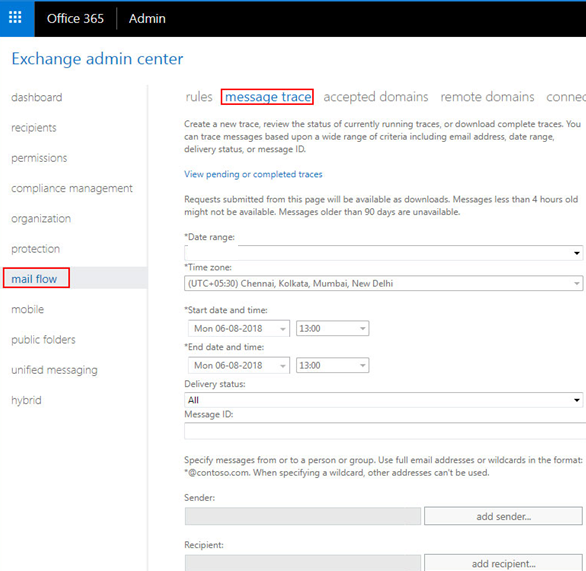Open the Start date picker

[239, 328]
